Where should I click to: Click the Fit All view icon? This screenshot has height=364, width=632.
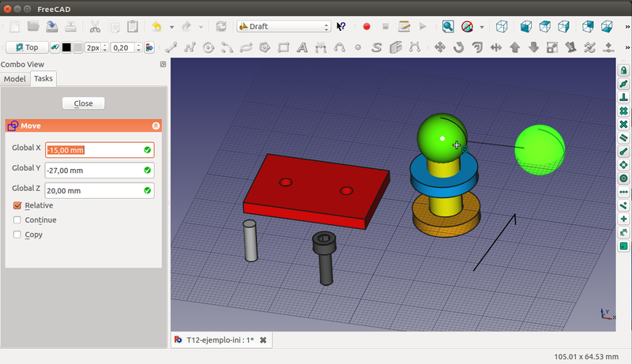[448, 26]
